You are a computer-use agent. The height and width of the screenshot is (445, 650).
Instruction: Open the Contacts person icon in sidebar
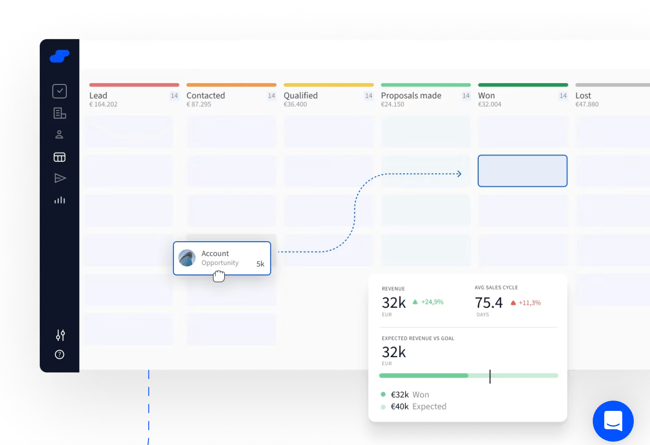tap(59, 134)
